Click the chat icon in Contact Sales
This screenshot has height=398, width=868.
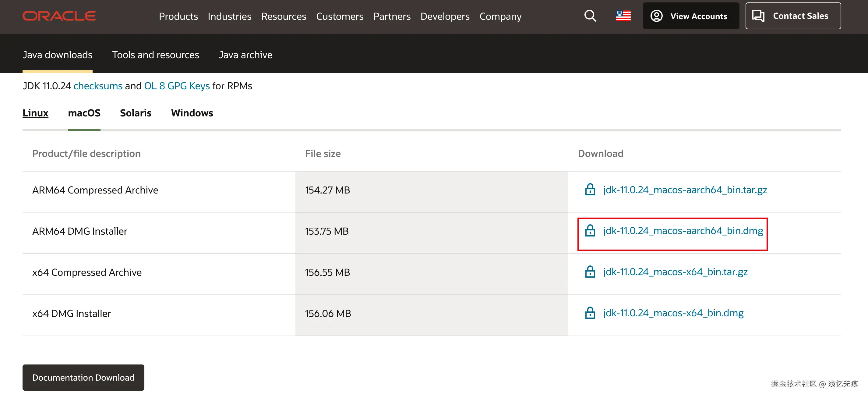(758, 16)
